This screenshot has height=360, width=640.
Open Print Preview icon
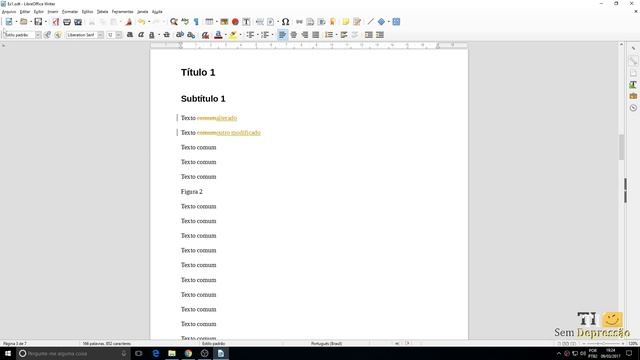coord(78,22)
